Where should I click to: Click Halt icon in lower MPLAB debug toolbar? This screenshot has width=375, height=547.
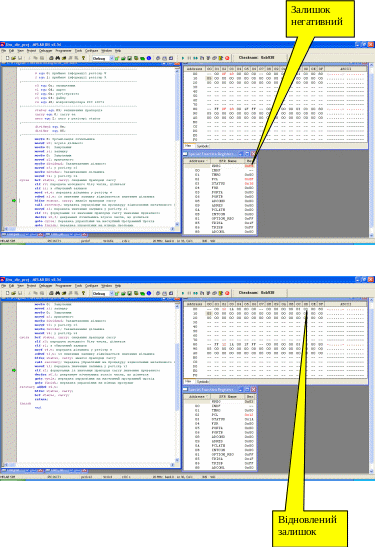pyautogui.click(x=189, y=293)
